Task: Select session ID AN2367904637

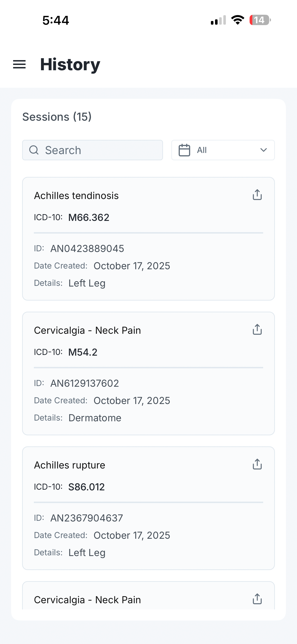Action: point(87,518)
